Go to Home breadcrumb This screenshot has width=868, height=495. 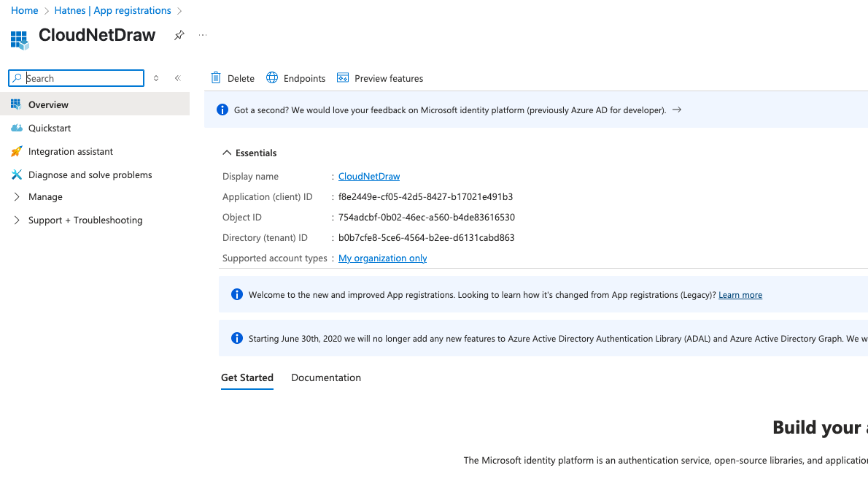(24, 10)
